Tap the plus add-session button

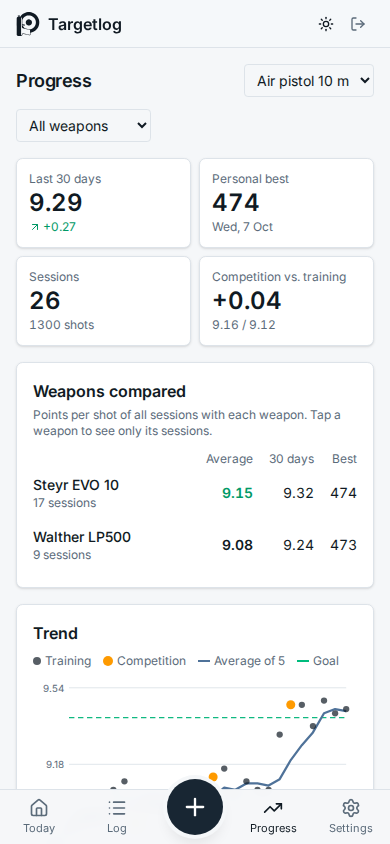[x=195, y=807]
